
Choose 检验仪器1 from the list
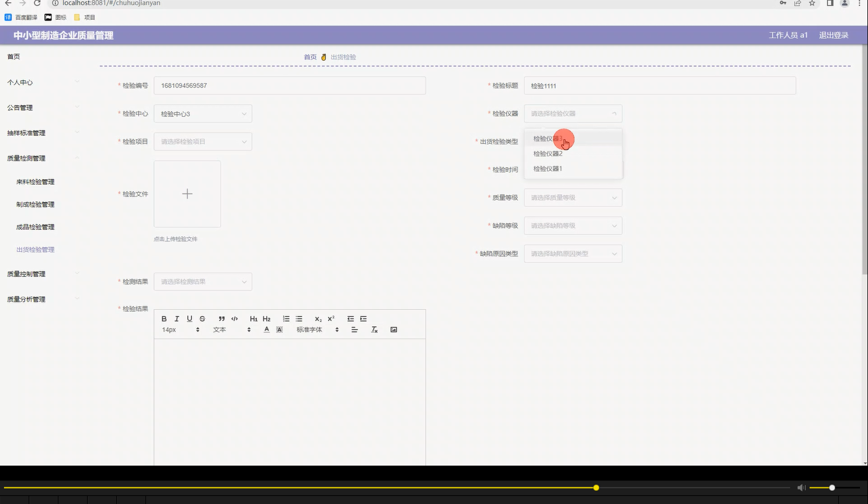573,168
